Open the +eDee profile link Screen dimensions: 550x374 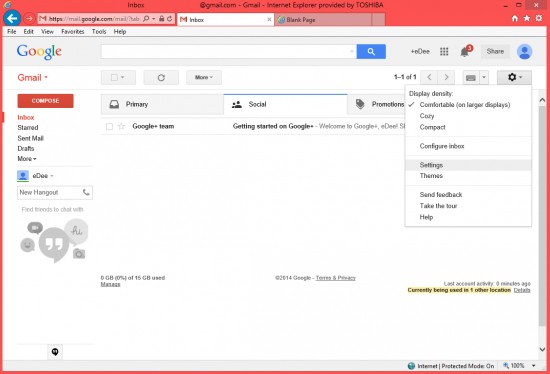pos(420,52)
